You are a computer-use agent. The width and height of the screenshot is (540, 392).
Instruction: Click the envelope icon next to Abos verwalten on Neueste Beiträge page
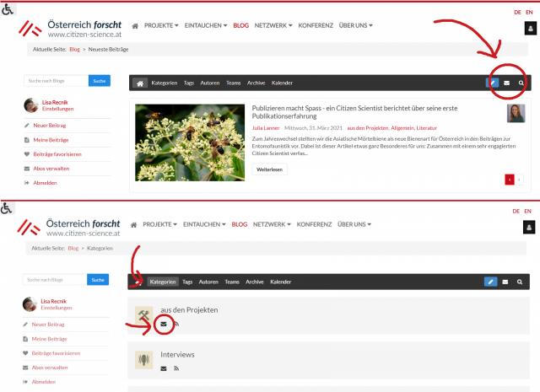click(27, 169)
